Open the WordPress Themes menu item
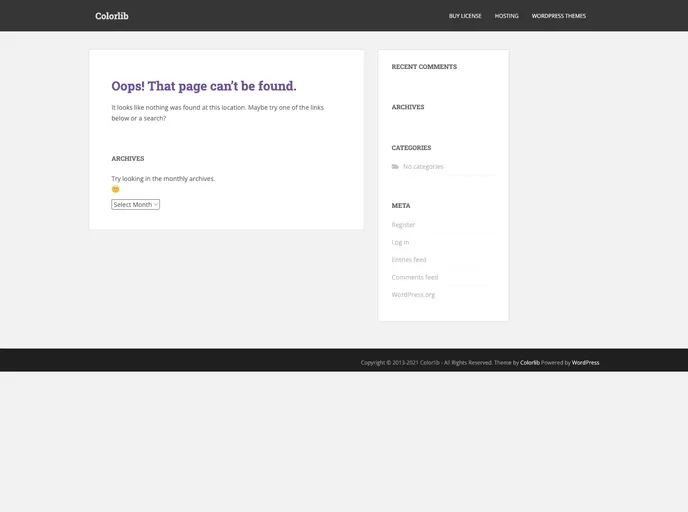This screenshot has height=512, width=688. (558, 16)
